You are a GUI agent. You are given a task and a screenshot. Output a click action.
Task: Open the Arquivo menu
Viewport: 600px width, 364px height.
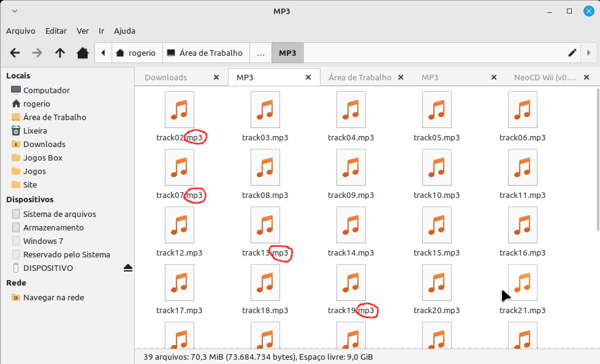[x=21, y=31]
